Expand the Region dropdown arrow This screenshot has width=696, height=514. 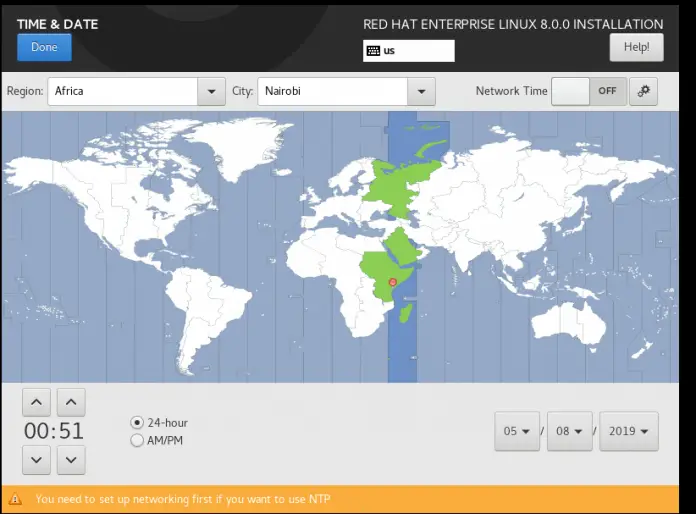click(x=210, y=91)
